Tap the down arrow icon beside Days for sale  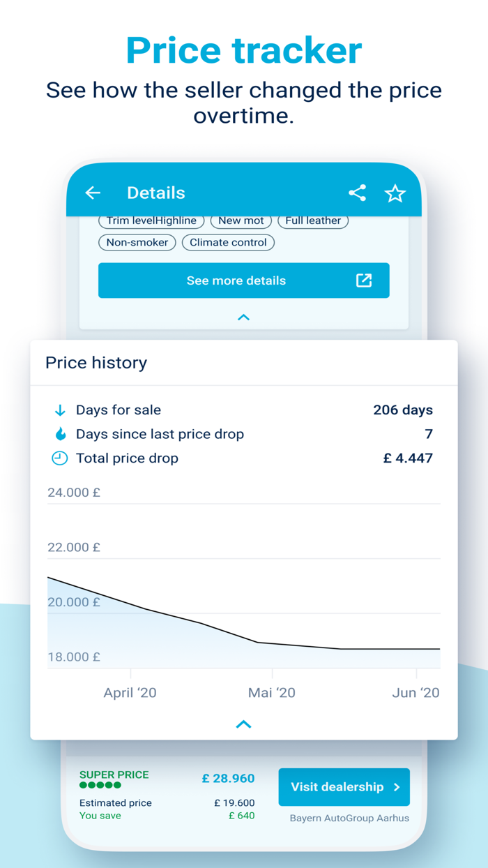[60, 410]
